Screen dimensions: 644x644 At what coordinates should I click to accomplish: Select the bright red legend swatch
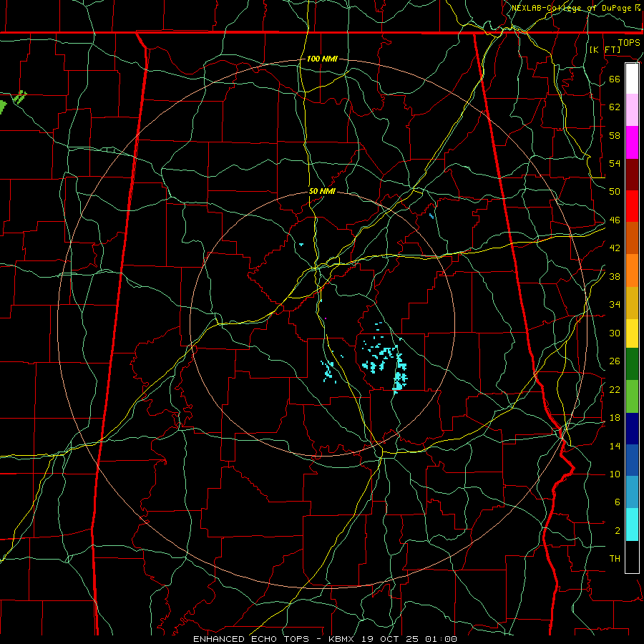click(x=632, y=206)
